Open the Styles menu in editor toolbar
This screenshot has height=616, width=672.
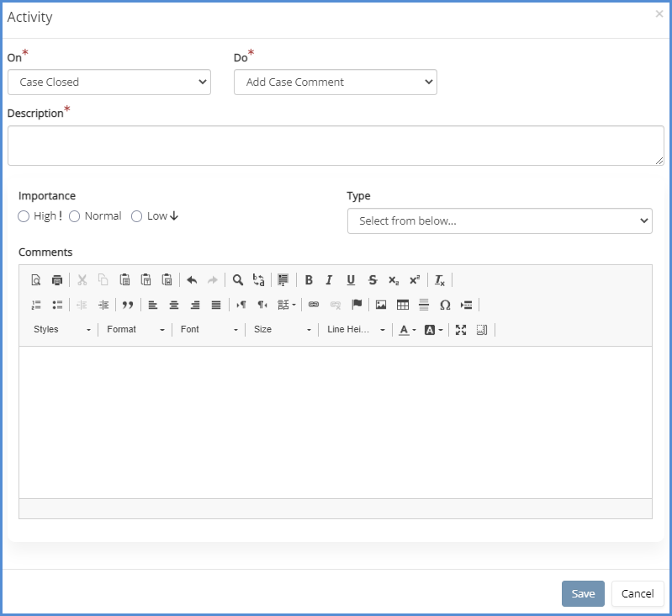62,330
